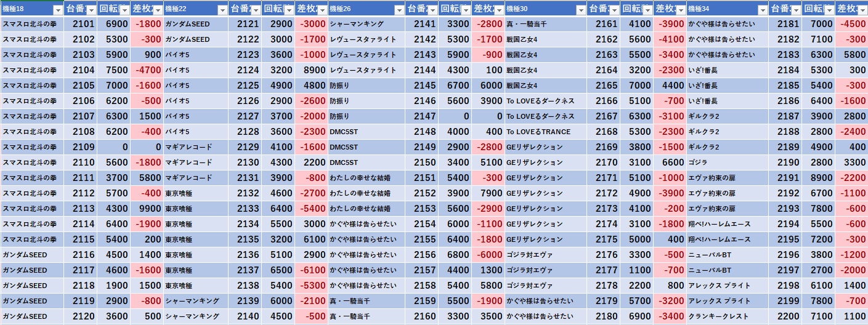Open filter arrow of 台番 column starting 2181

point(795,10)
